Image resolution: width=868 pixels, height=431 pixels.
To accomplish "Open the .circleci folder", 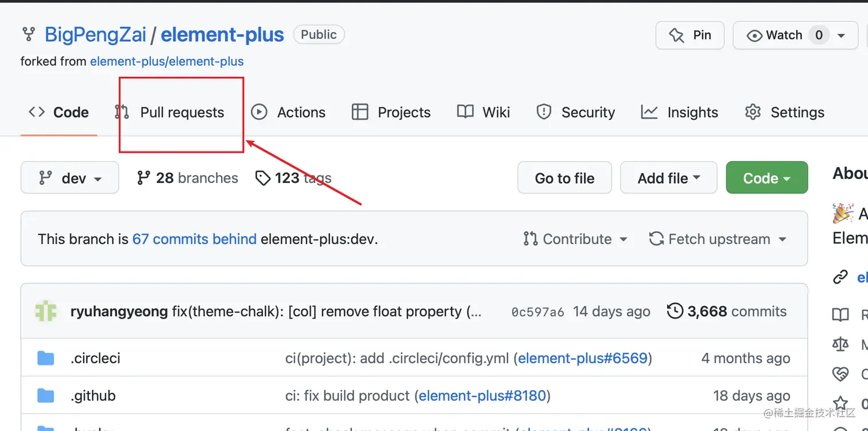I will coord(95,358).
